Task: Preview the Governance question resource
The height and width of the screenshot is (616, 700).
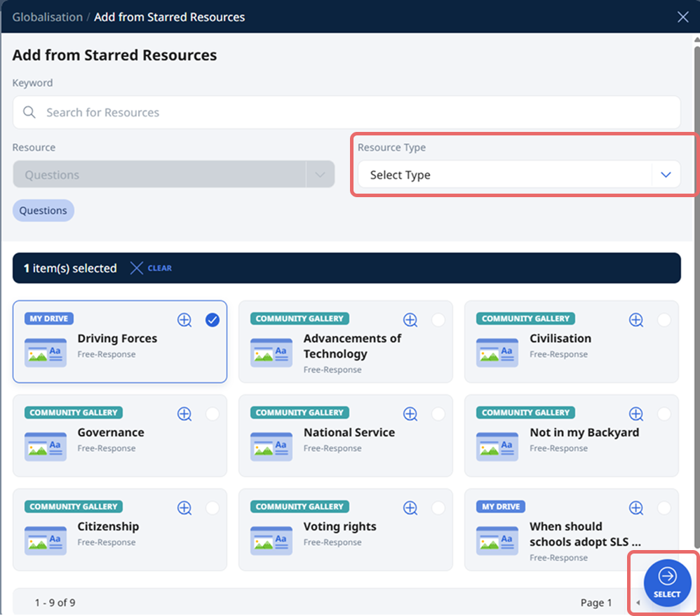Action: (x=184, y=413)
